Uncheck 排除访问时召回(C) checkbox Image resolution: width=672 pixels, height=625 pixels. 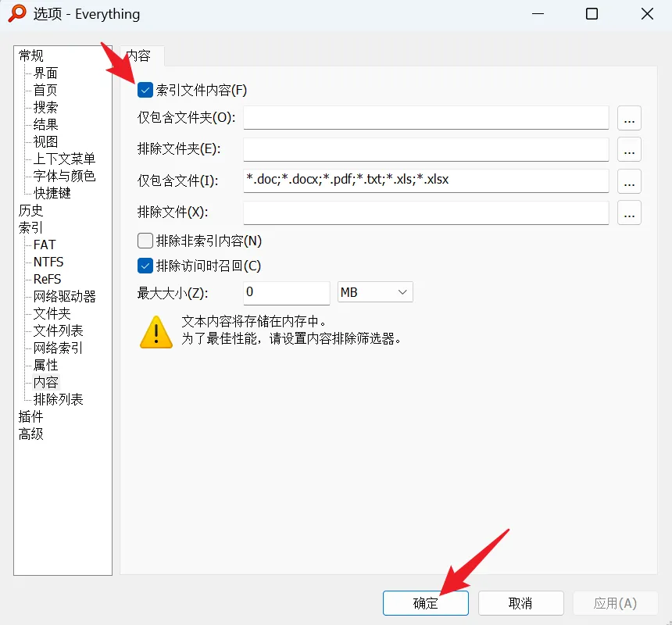(x=145, y=266)
